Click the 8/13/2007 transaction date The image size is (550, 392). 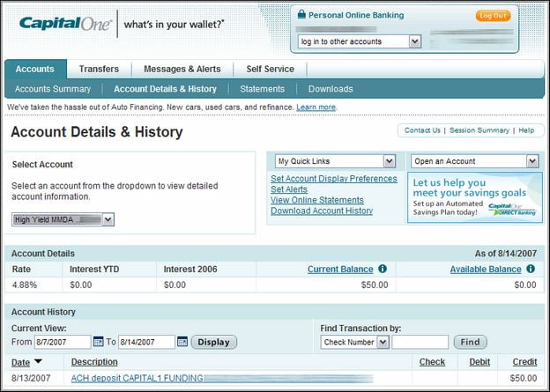coord(31,378)
